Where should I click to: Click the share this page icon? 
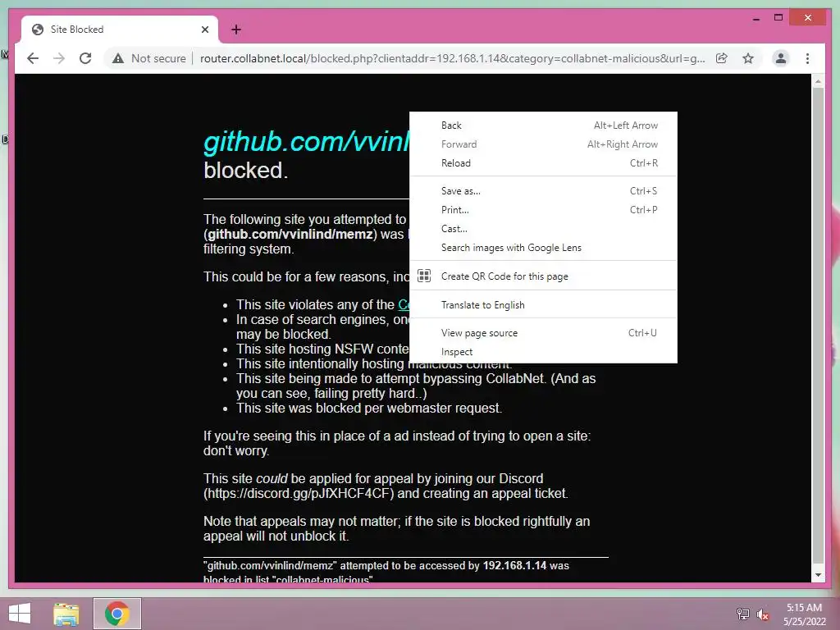click(722, 58)
